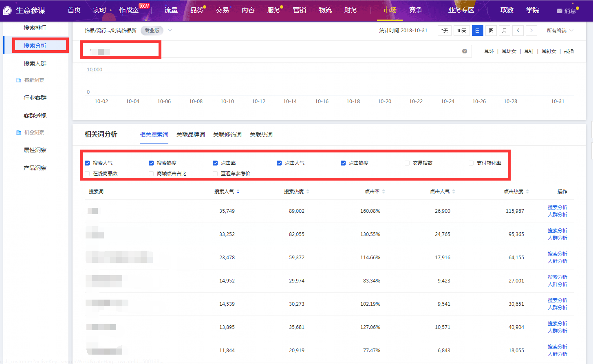
Task: Uncheck the 搜索人气 checkbox
Action: (x=87, y=163)
